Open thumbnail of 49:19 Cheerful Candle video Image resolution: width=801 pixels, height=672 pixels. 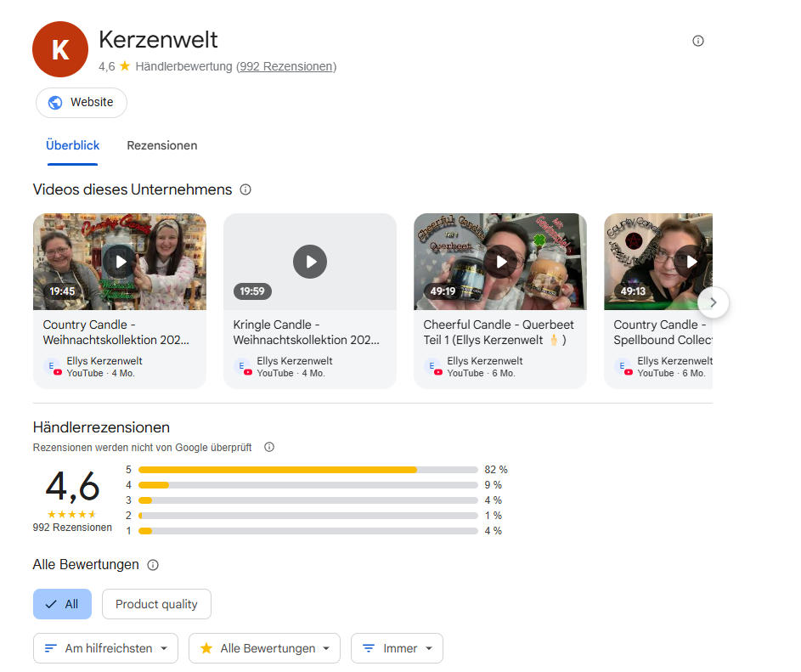click(500, 262)
